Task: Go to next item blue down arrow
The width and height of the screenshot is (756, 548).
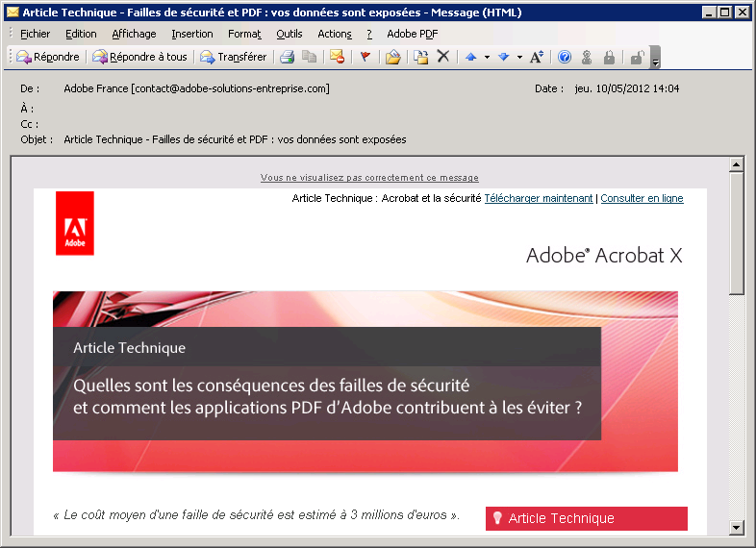Action: [x=504, y=57]
